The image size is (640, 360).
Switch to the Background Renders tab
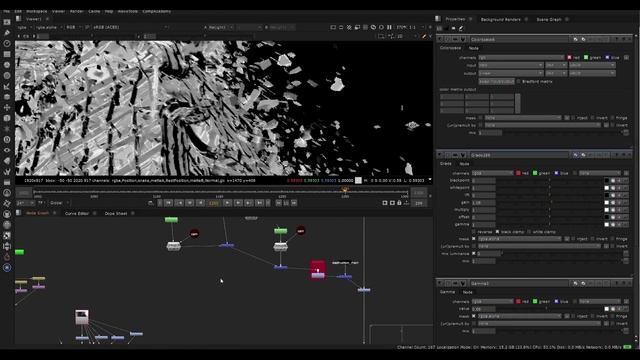500,19
